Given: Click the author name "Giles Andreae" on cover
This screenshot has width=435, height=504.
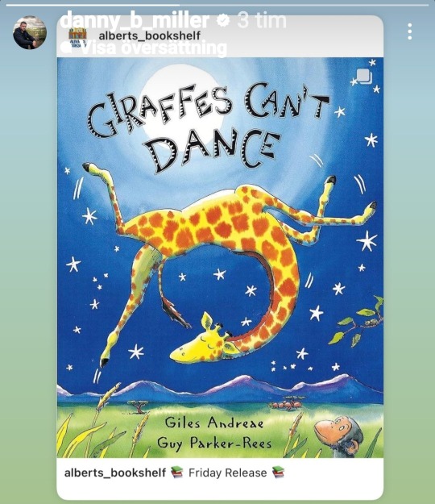Looking at the screenshot, I should pos(214,423).
